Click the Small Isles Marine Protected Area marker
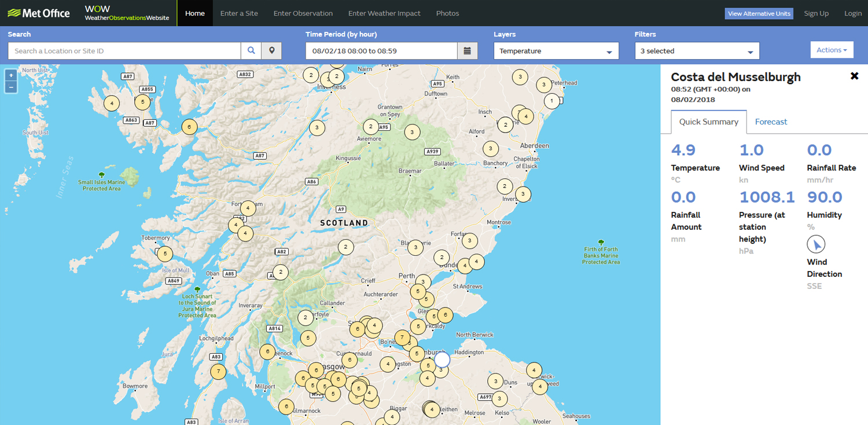Image resolution: width=868 pixels, height=425 pixels. coord(102,175)
